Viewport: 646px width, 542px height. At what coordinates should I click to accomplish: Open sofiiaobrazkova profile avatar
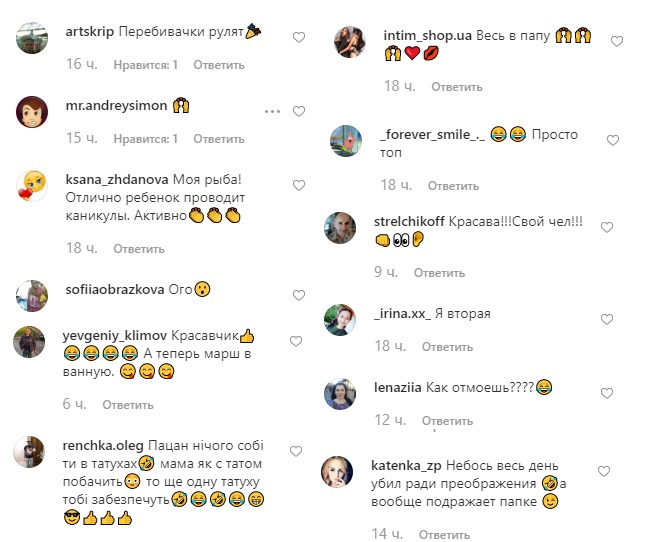tap(32, 296)
